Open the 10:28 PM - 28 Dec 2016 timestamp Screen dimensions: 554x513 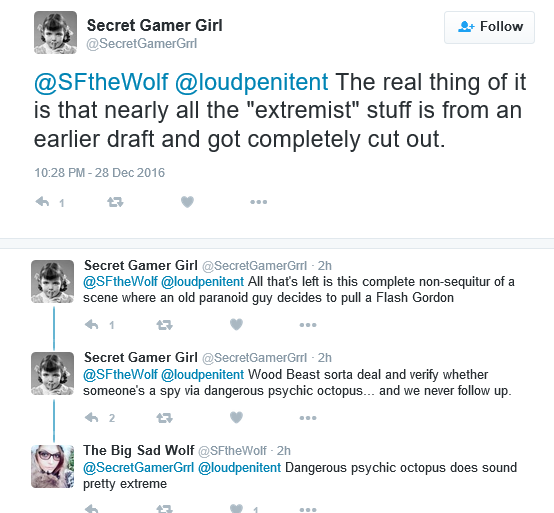tap(100, 173)
